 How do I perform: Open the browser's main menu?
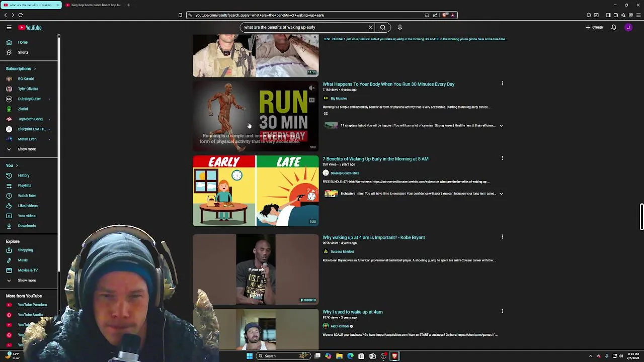tap(638, 15)
